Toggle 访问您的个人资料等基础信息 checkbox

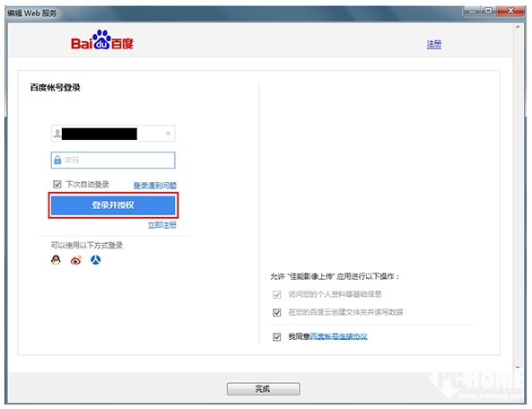277,294
